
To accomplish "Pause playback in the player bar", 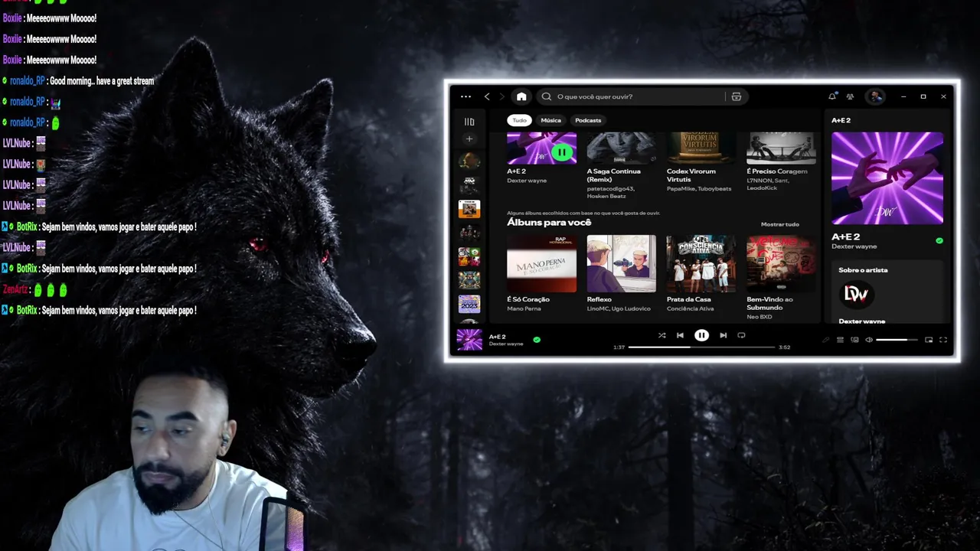I will pos(701,335).
